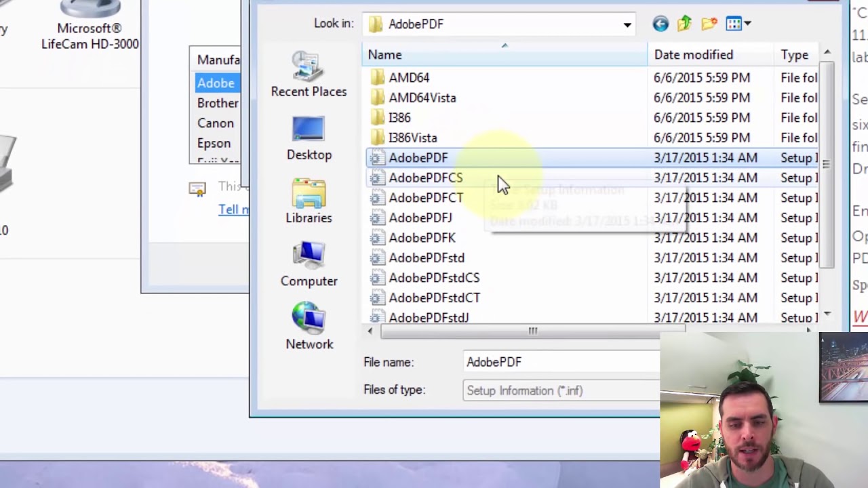868x488 pixels.
Task: Click the file list scroll down arrow
Action: click(x=827, y=314)
